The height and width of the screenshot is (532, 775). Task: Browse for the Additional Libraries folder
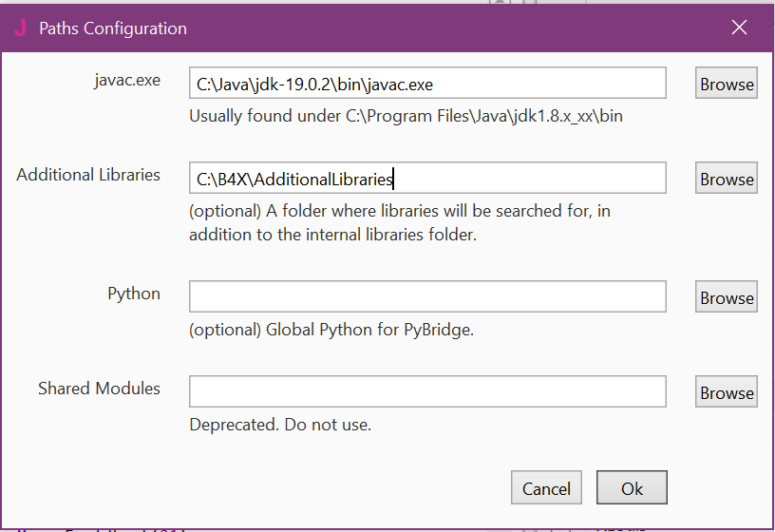click(727, 179)
